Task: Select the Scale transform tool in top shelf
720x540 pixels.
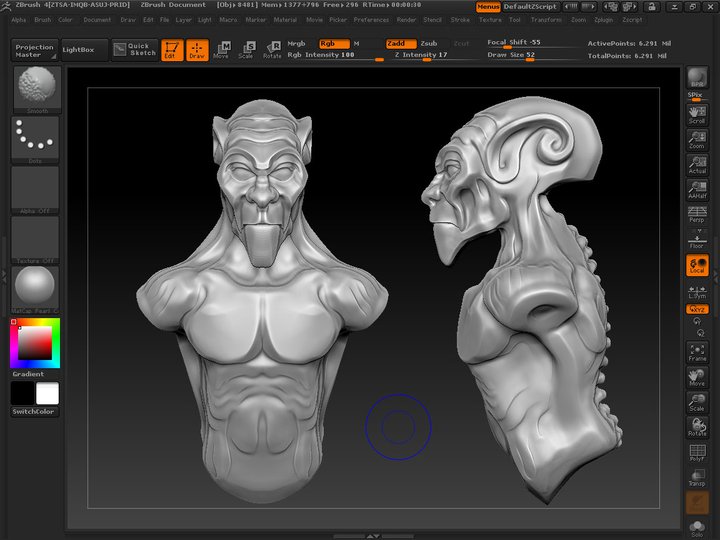Action: [x=247, y=50]
